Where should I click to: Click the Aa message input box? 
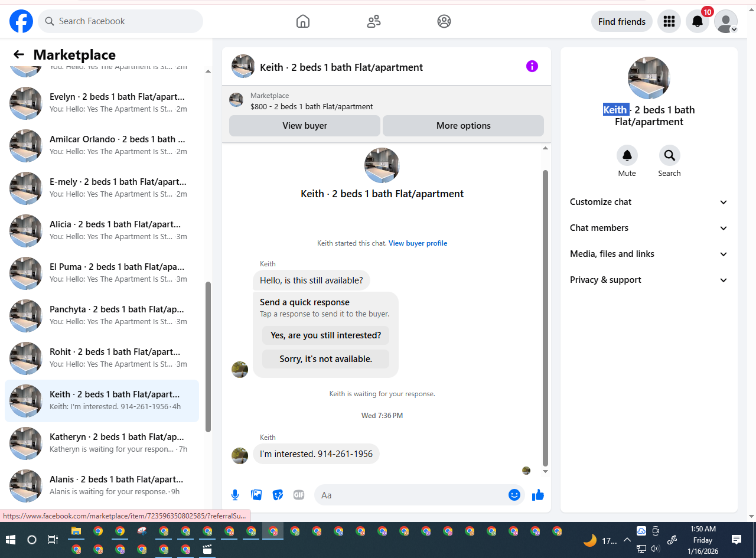coord(419,495)
